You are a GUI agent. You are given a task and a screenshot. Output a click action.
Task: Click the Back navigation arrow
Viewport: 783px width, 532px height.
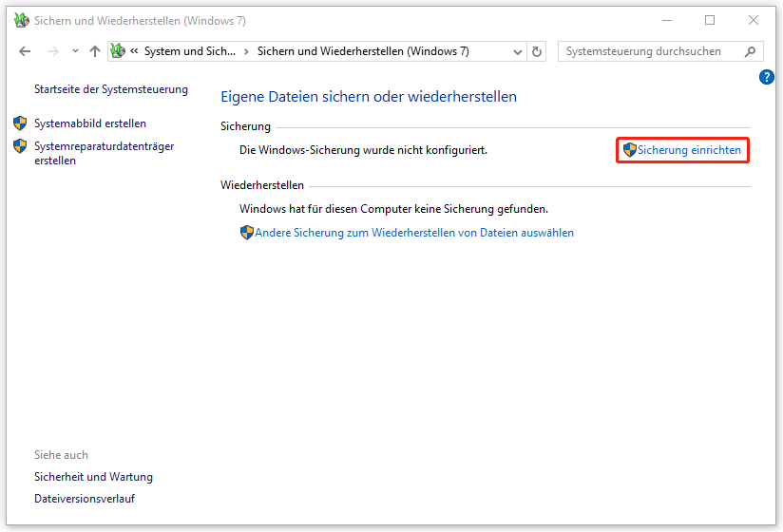tap(25, 51)
